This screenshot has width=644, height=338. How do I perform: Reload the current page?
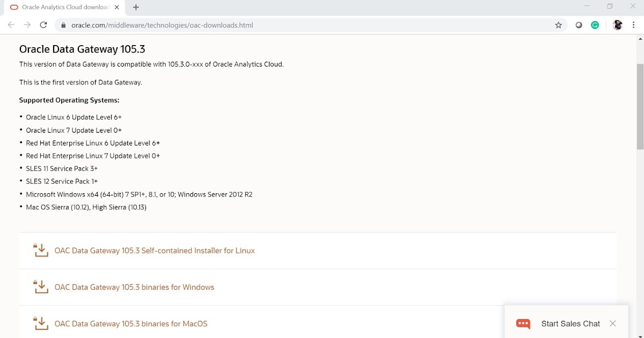[x=43, y=25]
